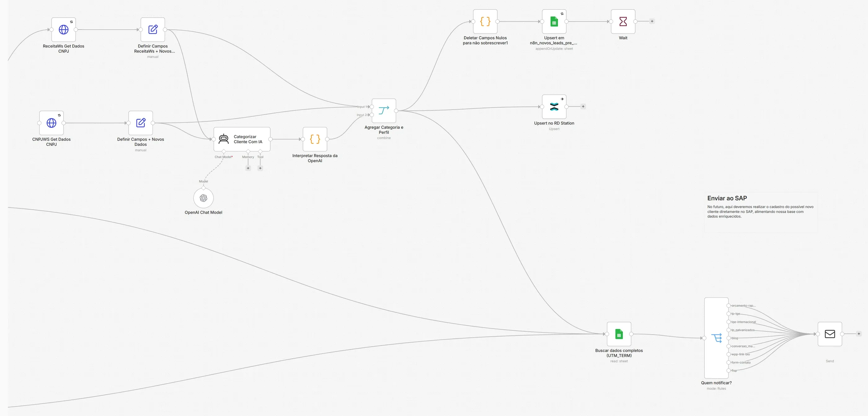Add a Tool sub-node to the agent

pos(260,168)
